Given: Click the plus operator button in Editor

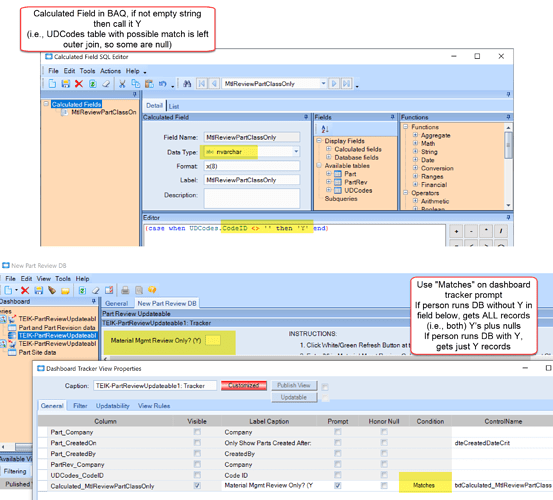Looking at the screenshot, I should [456, 231].
